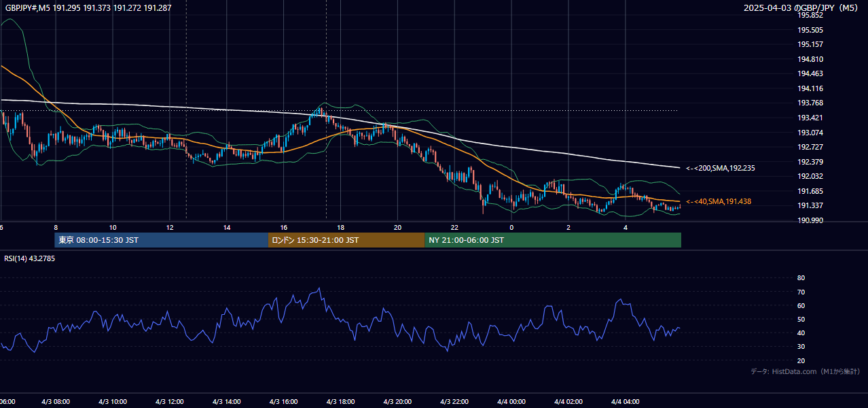This screenshot has width=868, height=408.
Task: Click price axis value 193.074
Action: click(x=810, y=133)
